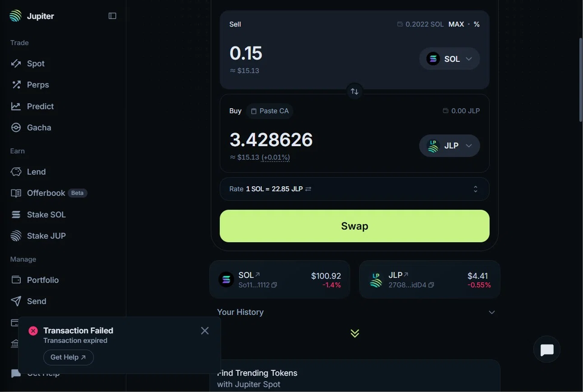Viewport: 583px width, 392px height.
Task: Click the 0.15 sell amount field
Action: coord(246,53)
